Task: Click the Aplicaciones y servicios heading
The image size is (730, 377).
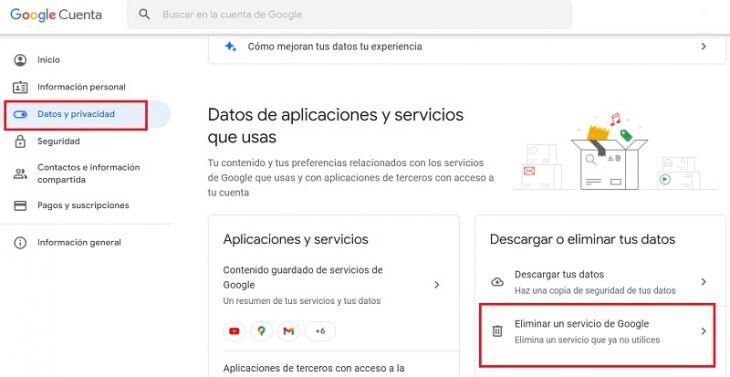Action: (x=296, y=239)
